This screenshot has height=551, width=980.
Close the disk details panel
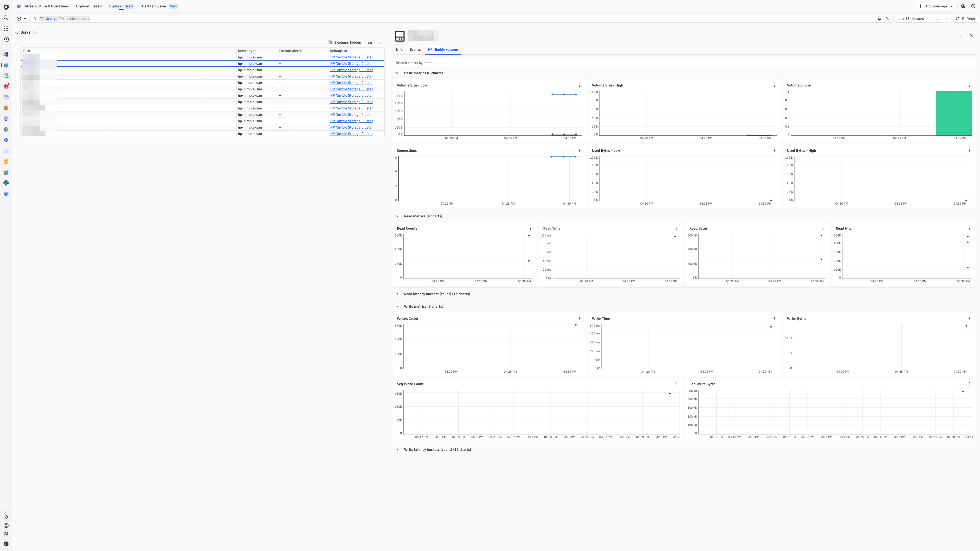pyautogui.click(x=971, y=35)
